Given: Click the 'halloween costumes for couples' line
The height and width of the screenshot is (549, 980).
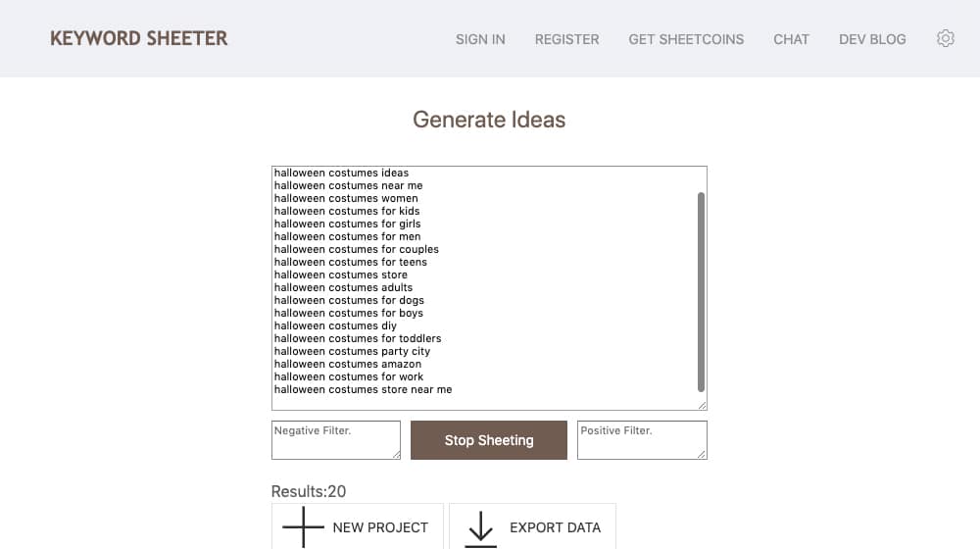Looking at the screenshot, I should pyautogui.click(x=357, y=249).
